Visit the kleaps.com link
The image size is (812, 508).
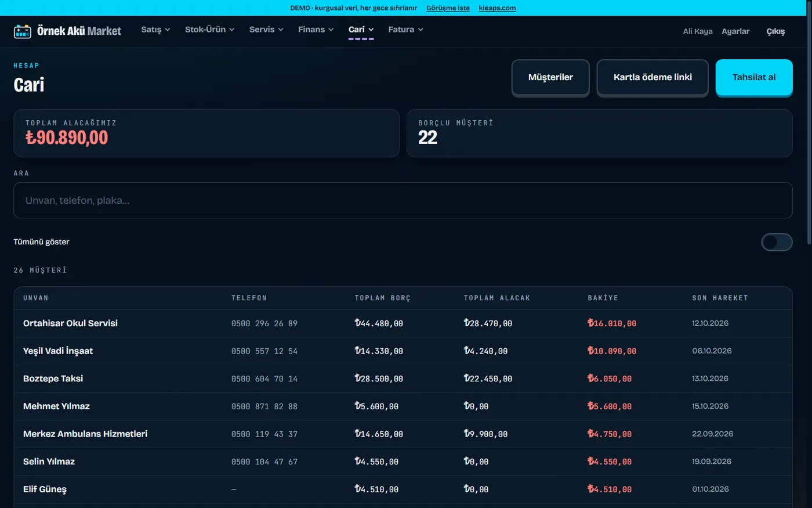tap(497, 8)
